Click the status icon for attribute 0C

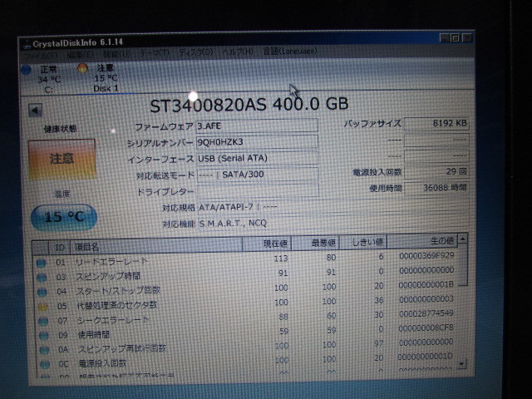pos(45,364)
